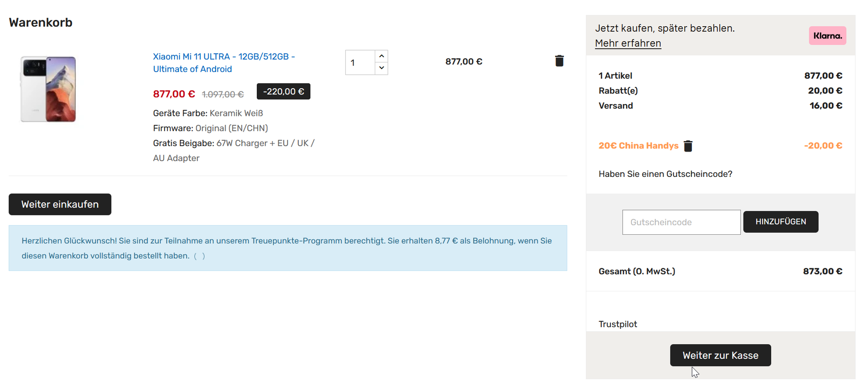The height and width of the screenshot is (380, 868).
Task: Continue shopping via Weiter einkaufen
Action: coord(60,204)
